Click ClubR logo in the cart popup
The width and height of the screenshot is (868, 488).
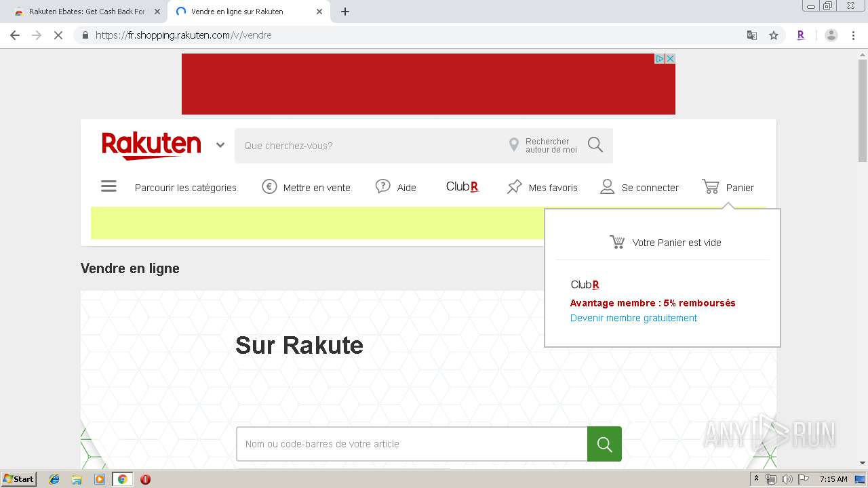point(585,285)
